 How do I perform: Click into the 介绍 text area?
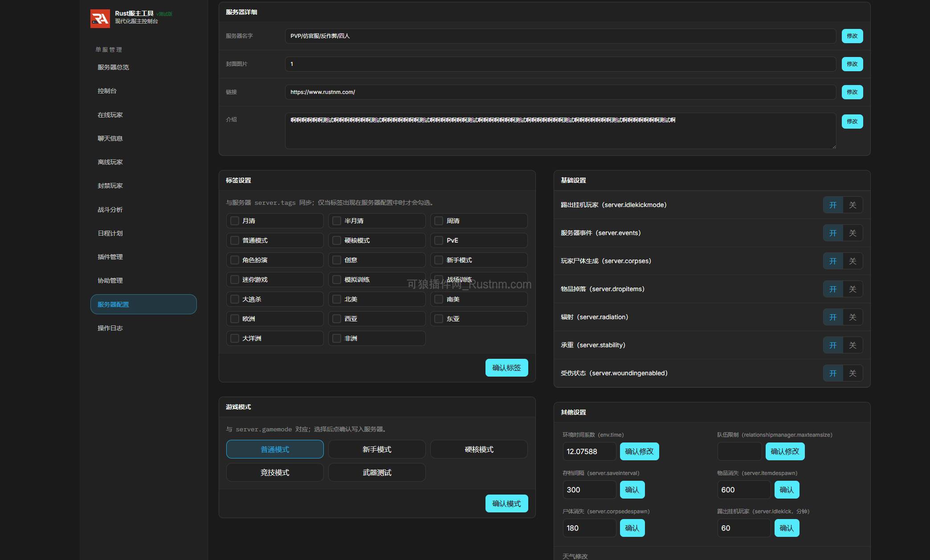560,131
